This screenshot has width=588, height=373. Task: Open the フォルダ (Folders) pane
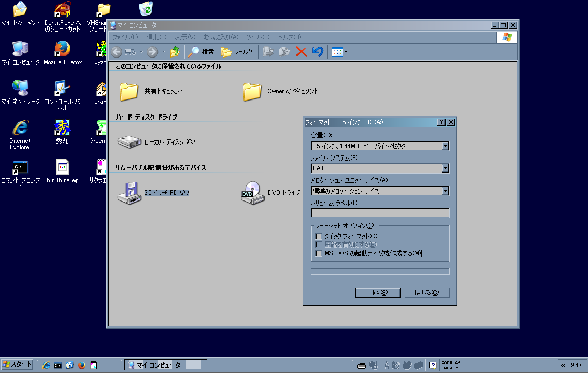point(235,52)
